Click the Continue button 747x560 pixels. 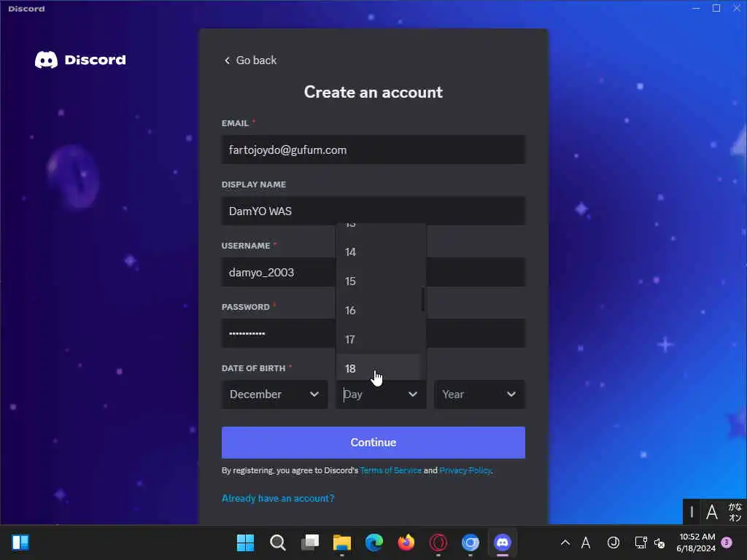click(373, 443)
